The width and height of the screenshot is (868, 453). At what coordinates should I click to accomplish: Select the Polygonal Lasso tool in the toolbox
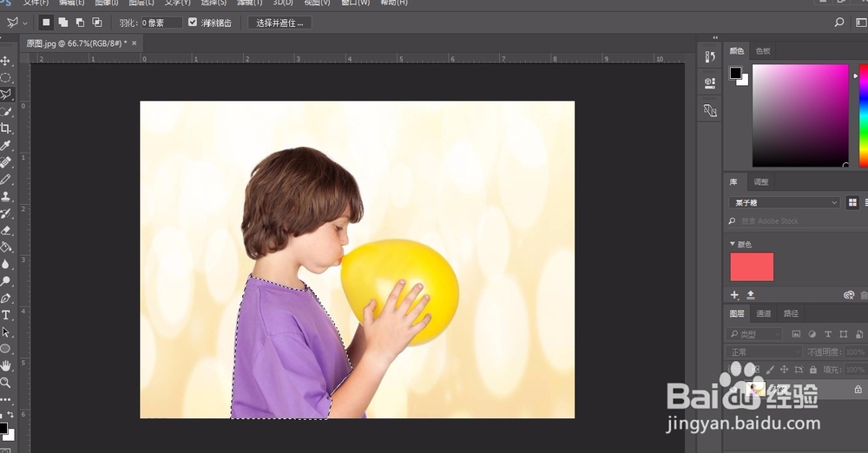click(x=5, y=94)
